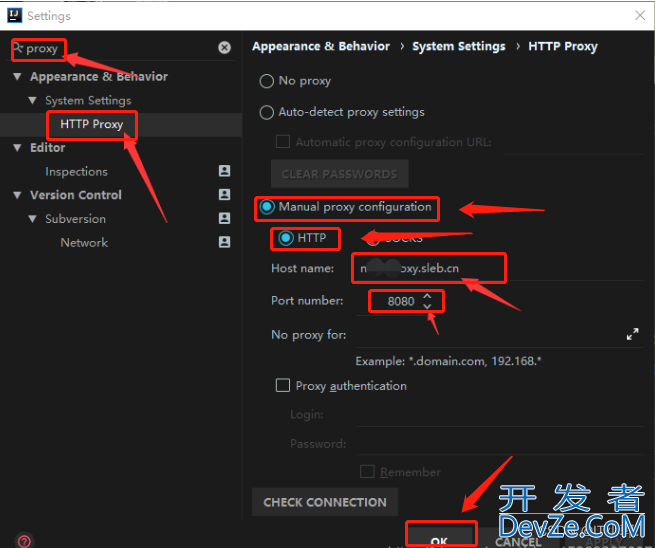Open the Network settings under Subversion
Screen dimensions: 655x548
84,243
